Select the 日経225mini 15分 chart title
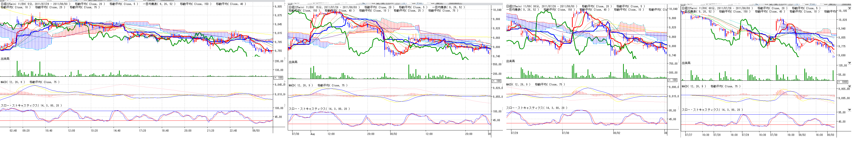Image resolution: width=868 pixels, height=160 pixels. 324,7
